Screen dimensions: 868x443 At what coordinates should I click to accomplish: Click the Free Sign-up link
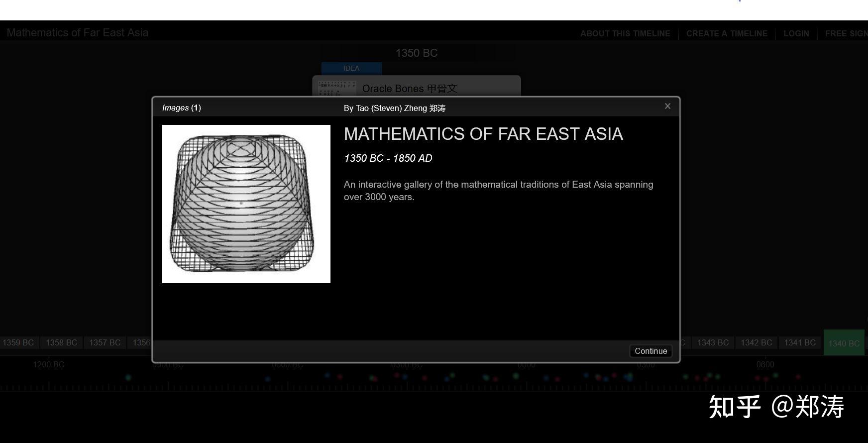[846, 33]
